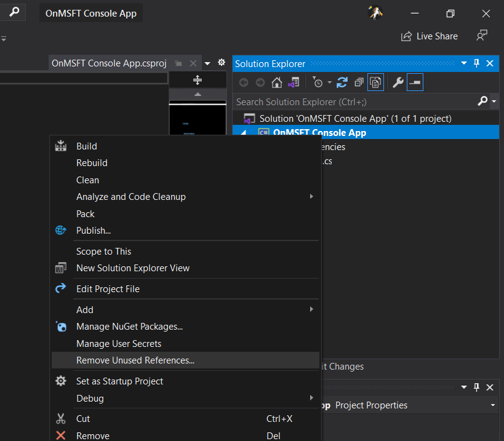This screenshot has width=504, height=441.
Task: Open Live Share session
Action: [x=430, y=36]
